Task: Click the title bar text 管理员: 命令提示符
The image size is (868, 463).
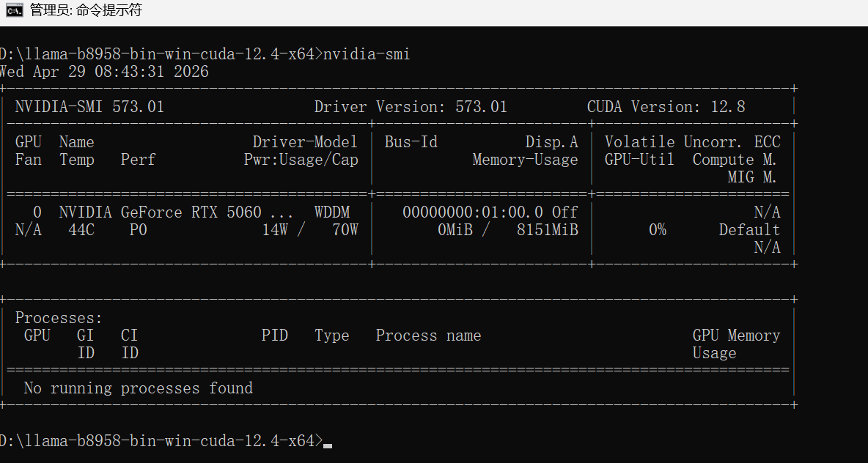Action: (x=86, y=10)
